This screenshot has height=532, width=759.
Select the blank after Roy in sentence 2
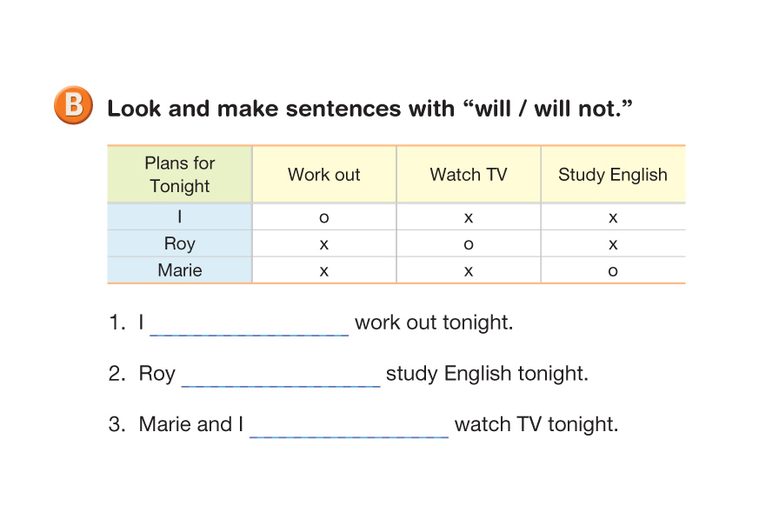coord(280,376)
